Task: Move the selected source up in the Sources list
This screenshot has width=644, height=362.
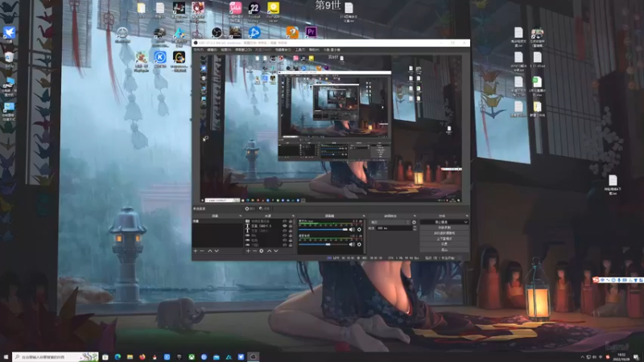Action: (x=269, y=251)
